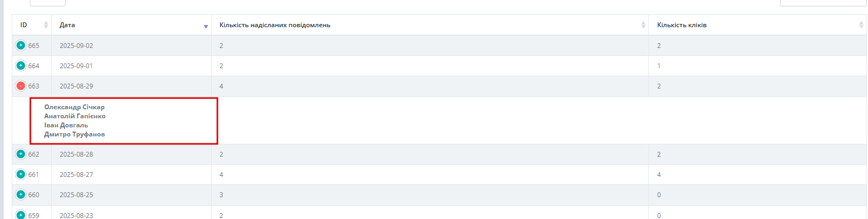Viewport: 868px width, 219px height.
Task: Expand row 659 plus icon
Action: coord(21,215)
